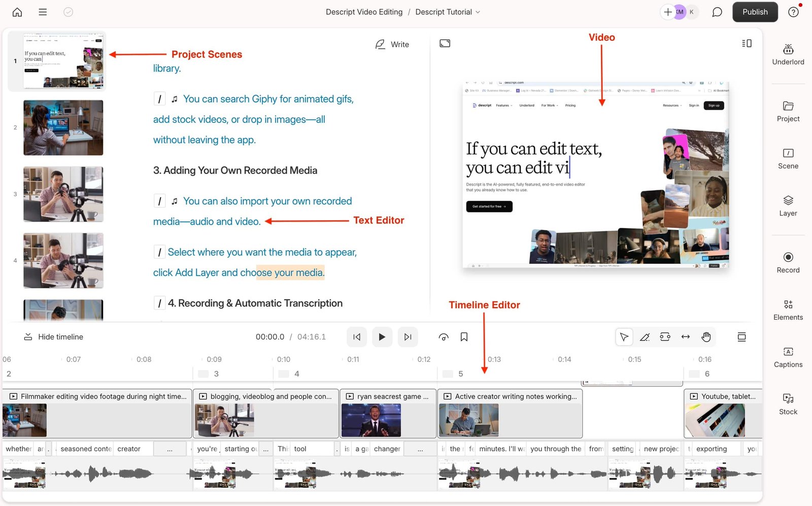Click 'you through the' word block

[x=556, y=449]
